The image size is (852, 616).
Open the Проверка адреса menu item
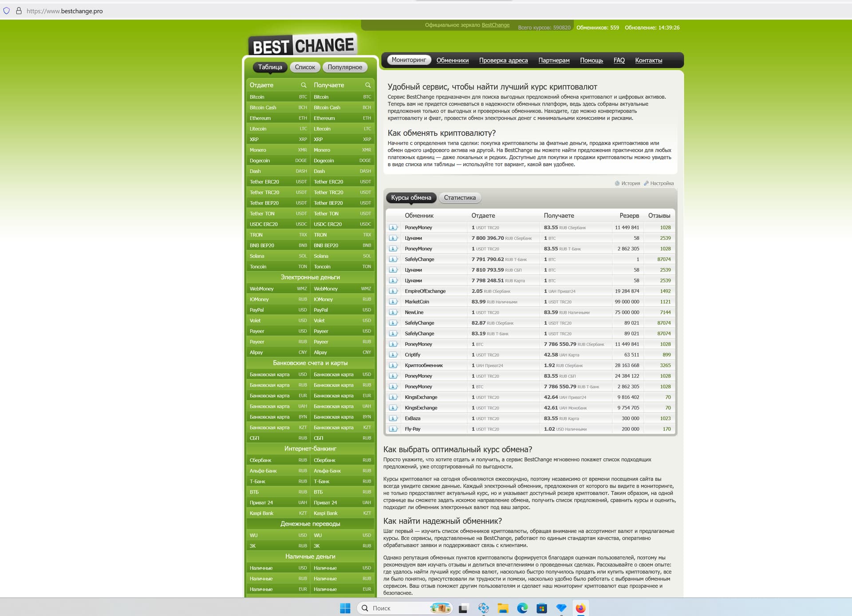tap(503, 60)
